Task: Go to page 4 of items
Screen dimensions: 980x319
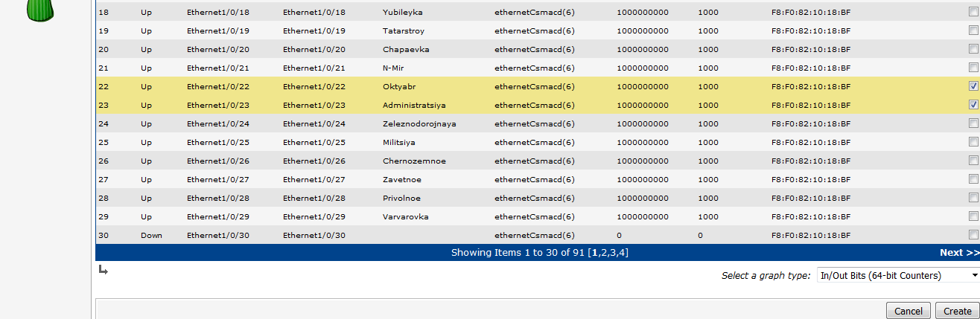Action: 623,253
